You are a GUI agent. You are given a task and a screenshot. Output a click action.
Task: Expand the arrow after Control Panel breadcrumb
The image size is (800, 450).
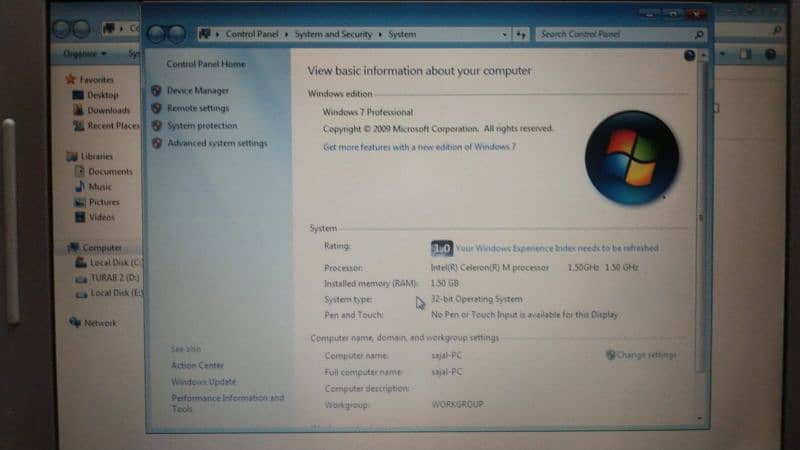286,34
